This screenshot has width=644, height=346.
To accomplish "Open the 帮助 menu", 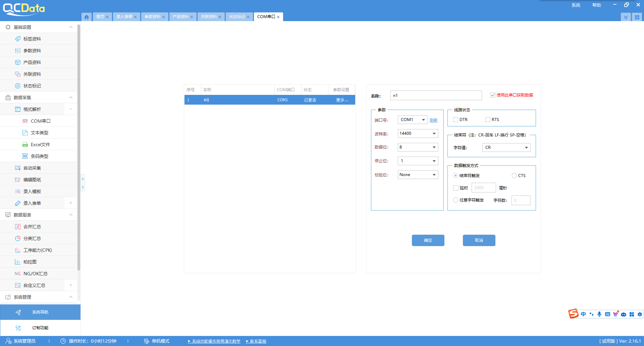I will [596, 5].
